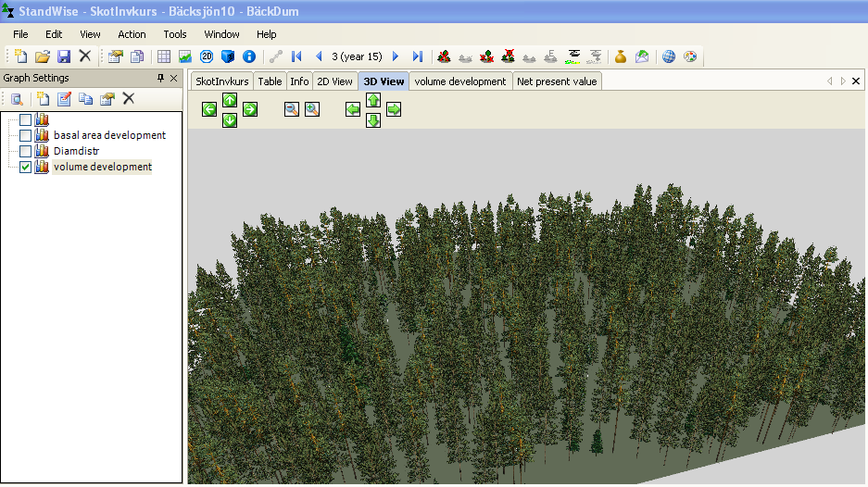The image size is (868, 487).
Task: Click the blue info toolbar icon
Action: [x=249, y=56]
